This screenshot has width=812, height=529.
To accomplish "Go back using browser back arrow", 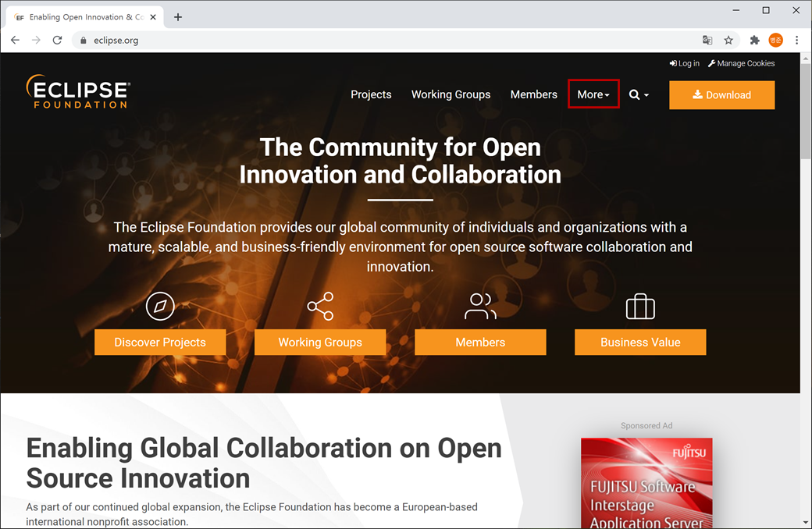I will pyautogui.click(x=15, y=40).
